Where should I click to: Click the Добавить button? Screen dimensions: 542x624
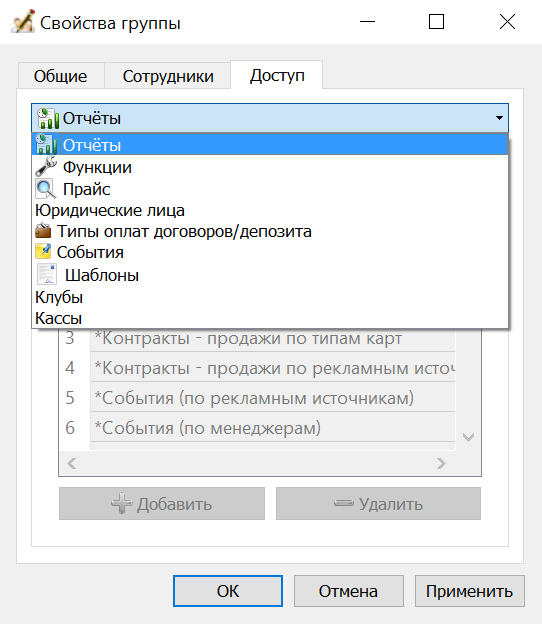pos(162,504)
